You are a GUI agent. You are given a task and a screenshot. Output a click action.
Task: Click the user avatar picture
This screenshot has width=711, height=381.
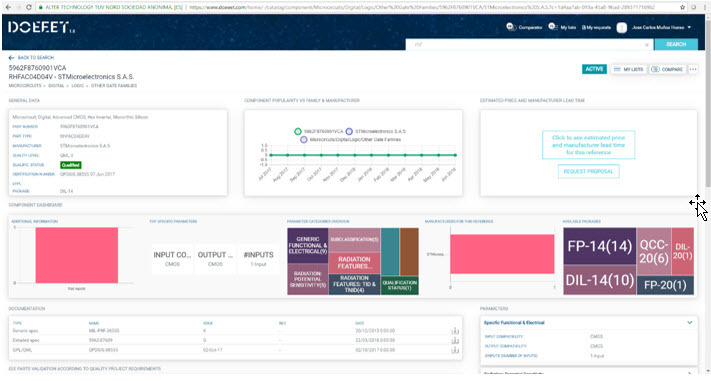point(622,28)
